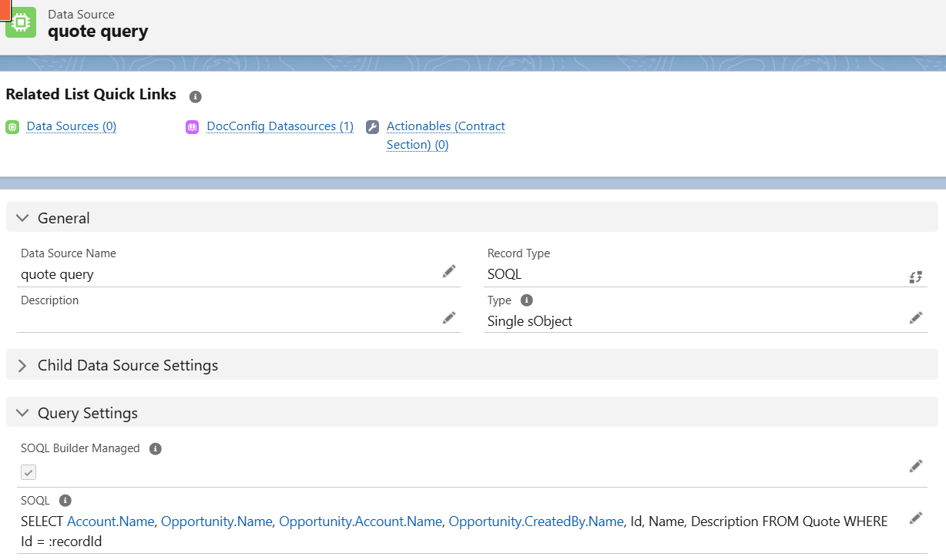Toggle the SOQL Builder Managed checkbox

click(29, 472)
